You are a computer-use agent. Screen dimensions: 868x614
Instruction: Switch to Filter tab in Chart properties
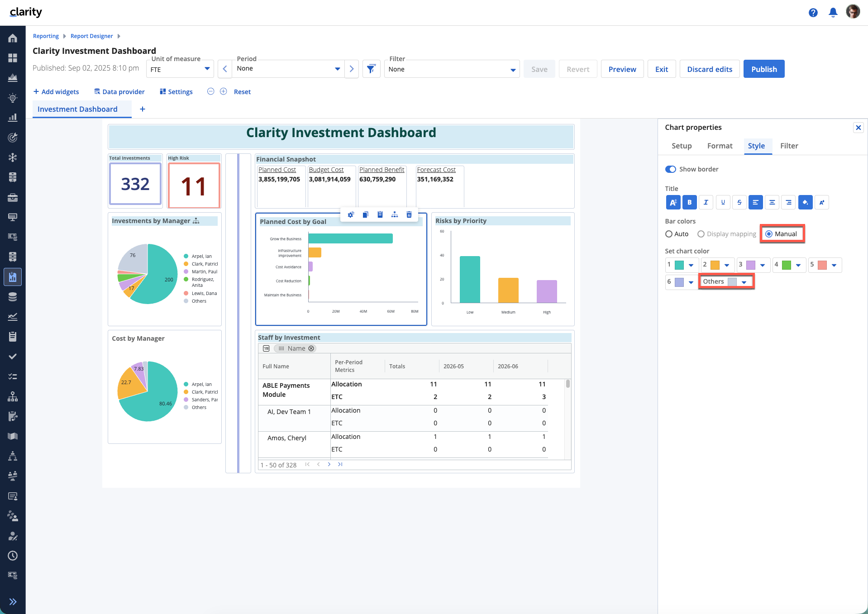click(789, 146)
